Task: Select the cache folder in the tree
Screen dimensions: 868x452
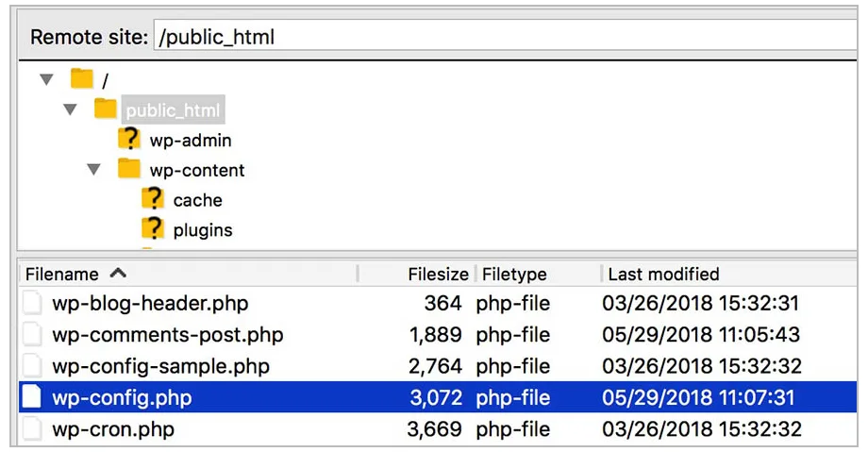Action: (x=197, y=200)
